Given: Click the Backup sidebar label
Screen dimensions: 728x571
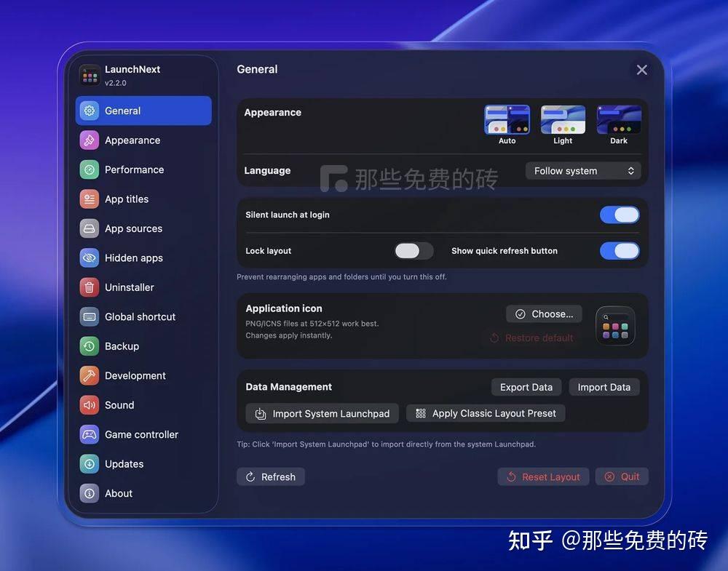Looking at the screenshot, I should click(x=122, y=346).
